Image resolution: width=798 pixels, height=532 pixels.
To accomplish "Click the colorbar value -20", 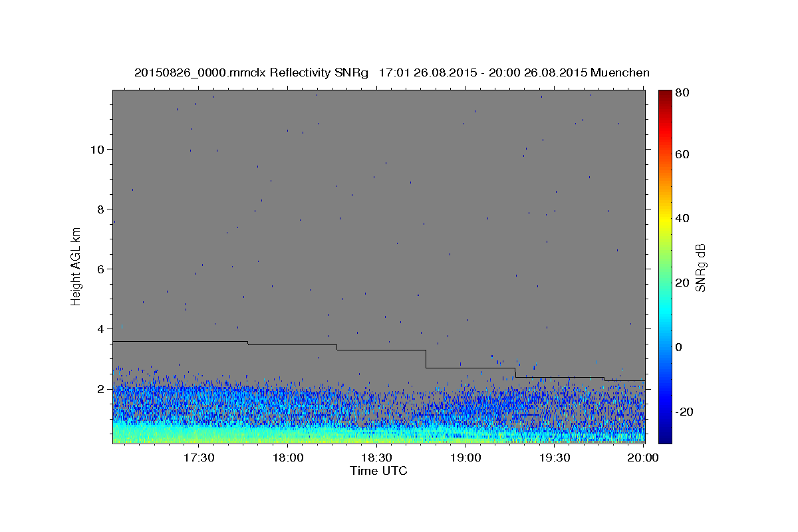I will pos(686,412).
